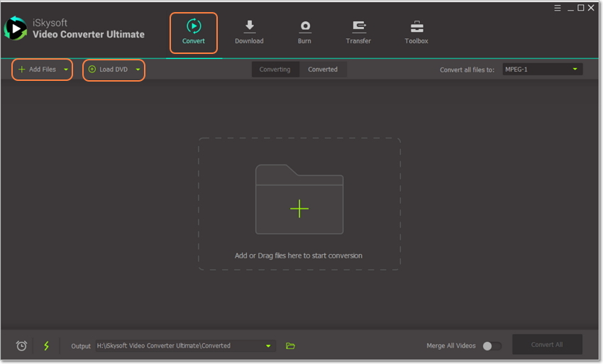Expand the Add Files dropdown arrow

(66, 70)
